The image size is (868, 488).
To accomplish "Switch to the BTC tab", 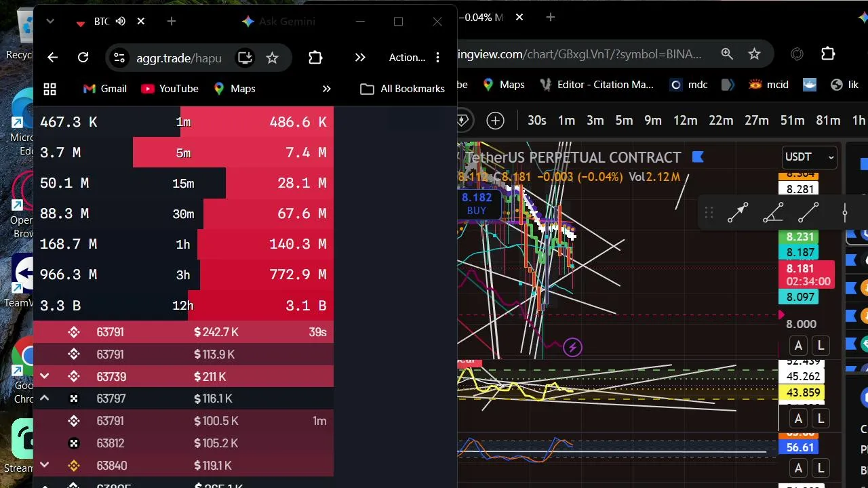I will pyautogui.click(x=111, y=22).
